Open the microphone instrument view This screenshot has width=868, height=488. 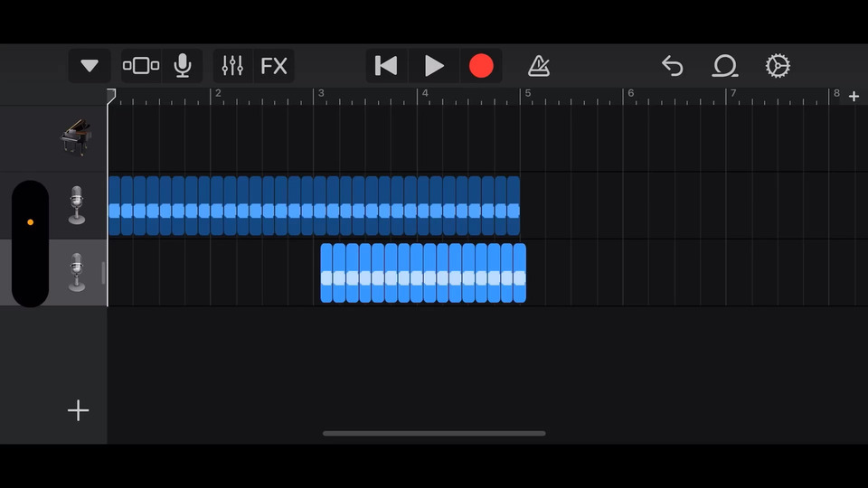tap(183, 66)
